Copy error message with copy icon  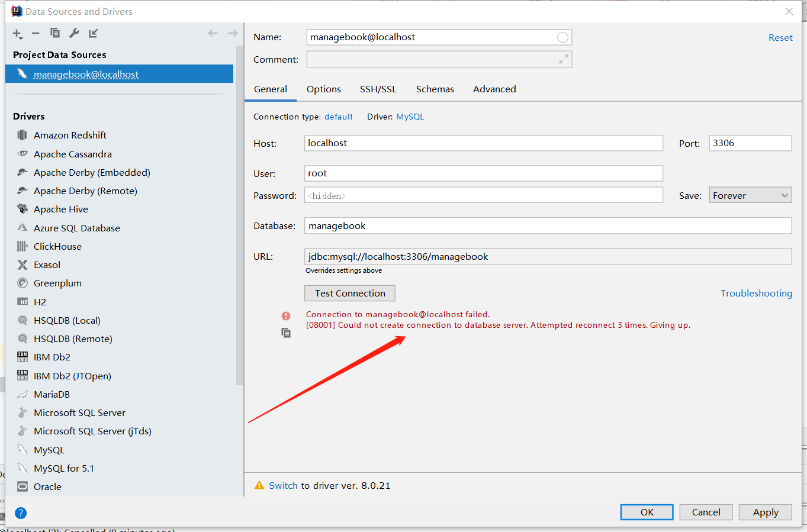[x=286, y=333]
